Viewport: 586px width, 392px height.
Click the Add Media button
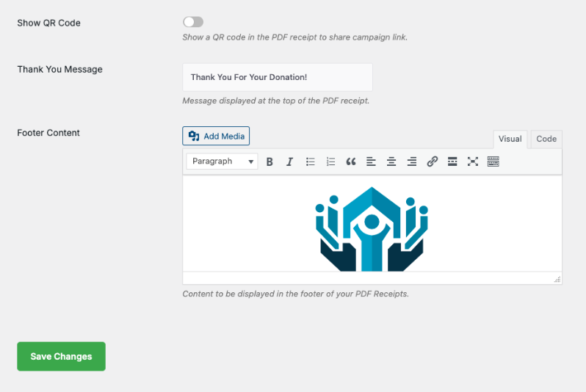[x=216, y=136]
